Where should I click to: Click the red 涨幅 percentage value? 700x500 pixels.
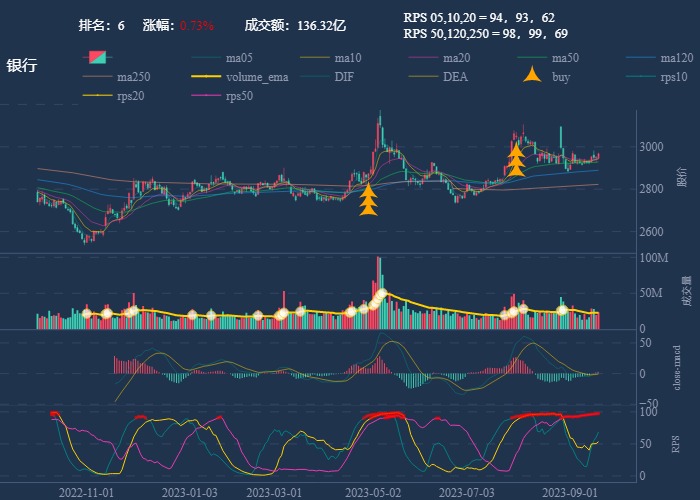pos(197,25)
